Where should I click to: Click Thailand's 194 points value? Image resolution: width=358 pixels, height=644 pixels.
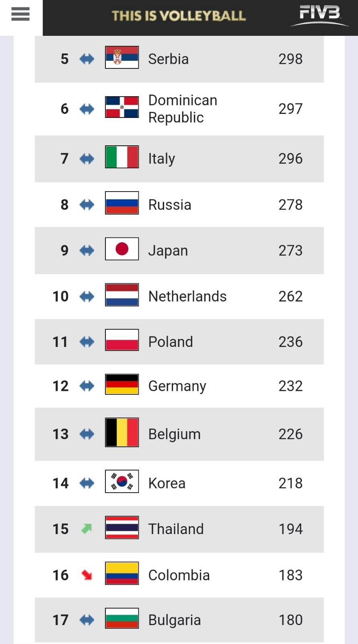[290, 528]
